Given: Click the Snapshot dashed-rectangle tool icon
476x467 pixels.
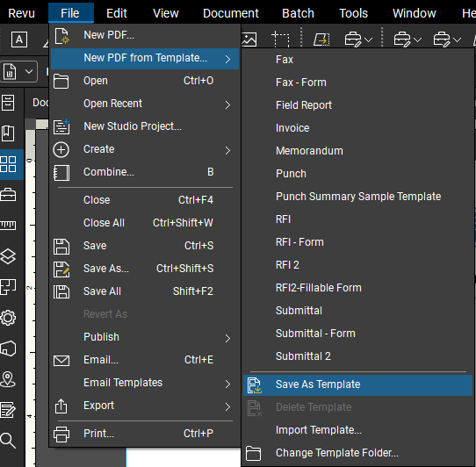Looking at the screenshot, I should coord(280,40).
